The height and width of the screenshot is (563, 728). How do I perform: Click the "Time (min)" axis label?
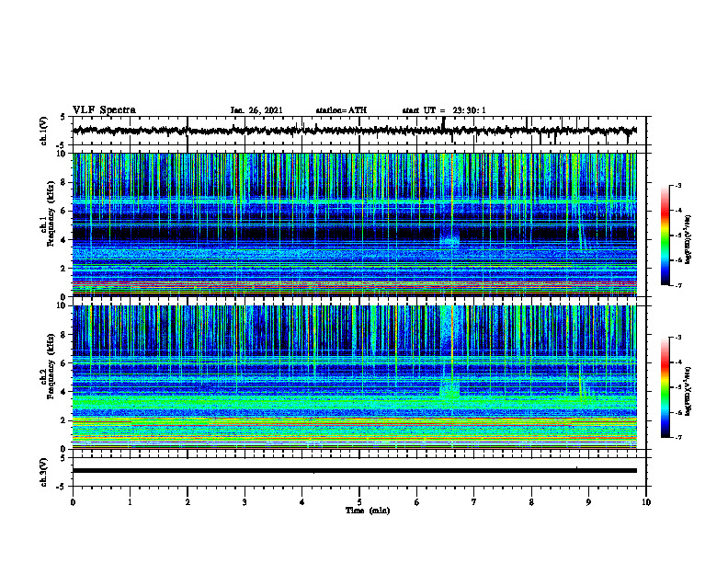[368, 511]
